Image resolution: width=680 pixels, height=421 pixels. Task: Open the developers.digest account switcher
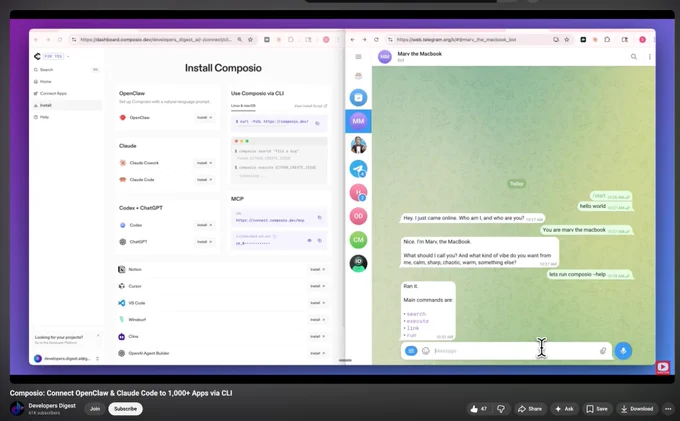click(x=67, y=359)
